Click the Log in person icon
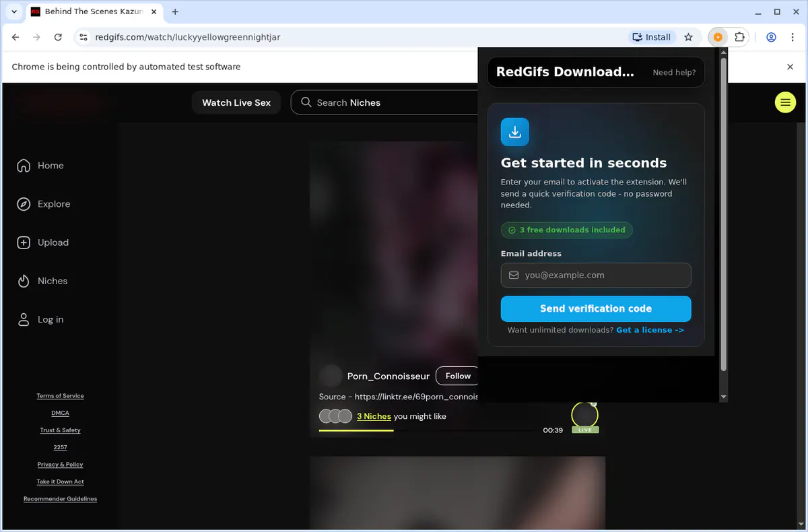Screen dimensions: 808x532 [24, 319]
